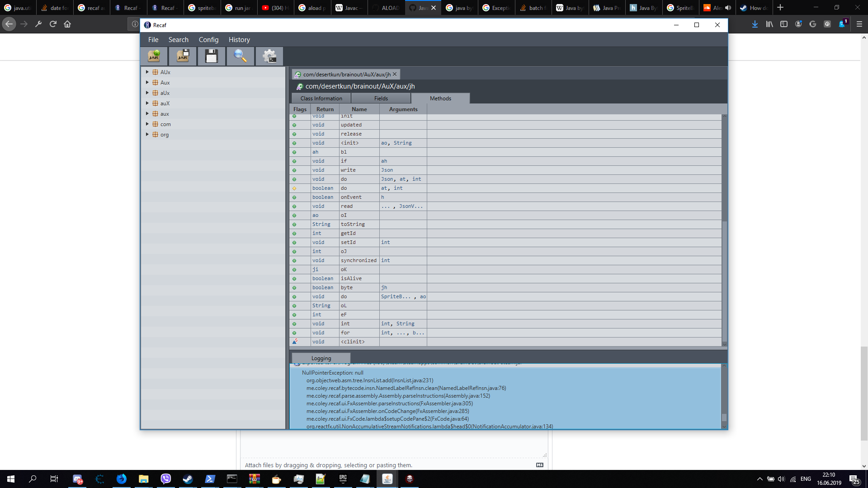Select the toString method row
Screen dimensions: 868x488
352,225
